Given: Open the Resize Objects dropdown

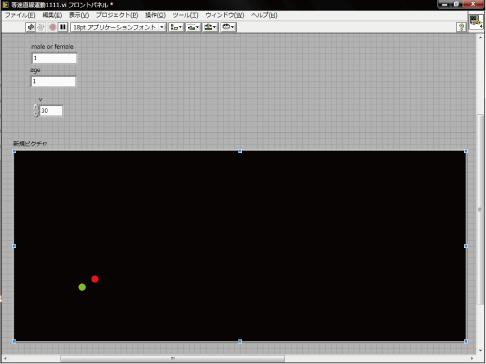Looking at the screenshot, I should [x=210, y=27].
